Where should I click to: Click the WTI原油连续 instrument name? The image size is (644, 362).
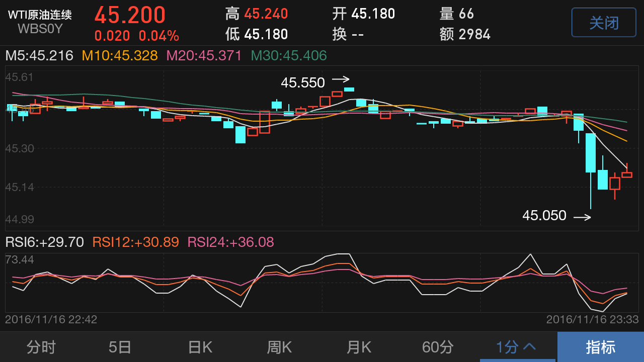[40, 15]
